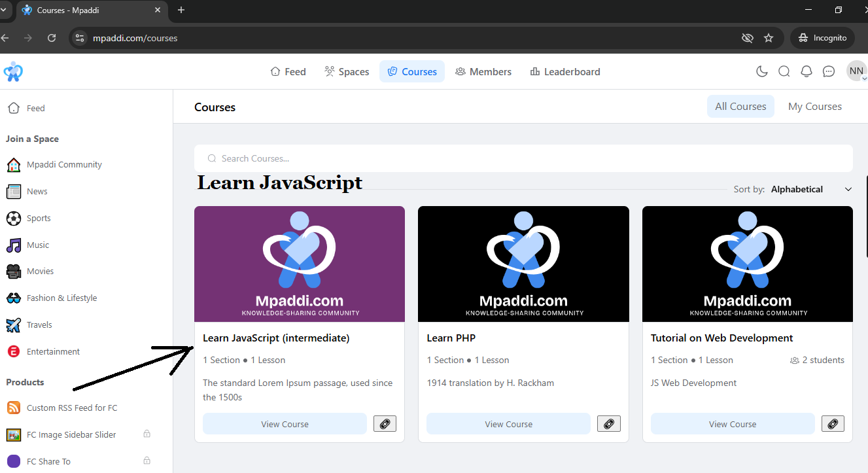Toggle dark mode moon icon
Viewport: 868px width, 473px height.
point(762,72)
